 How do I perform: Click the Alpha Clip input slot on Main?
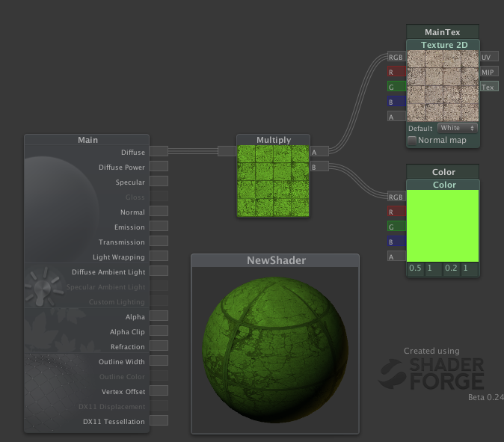point(159,331)
